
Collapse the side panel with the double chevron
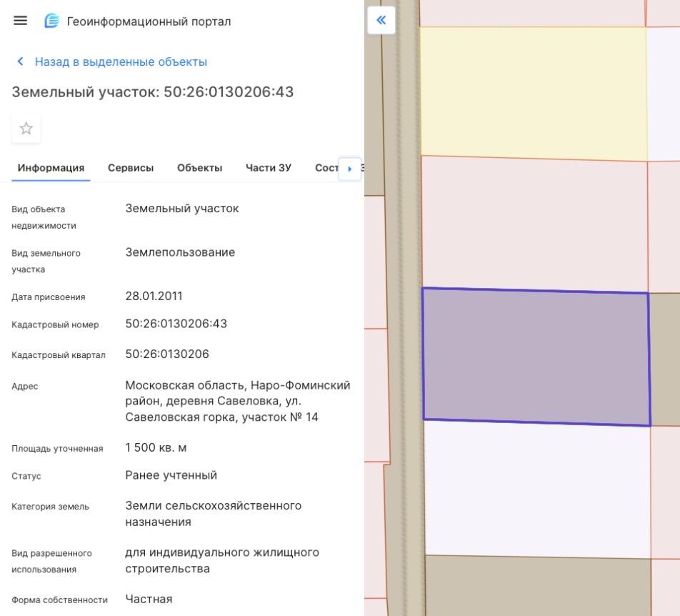pos(381,20)
